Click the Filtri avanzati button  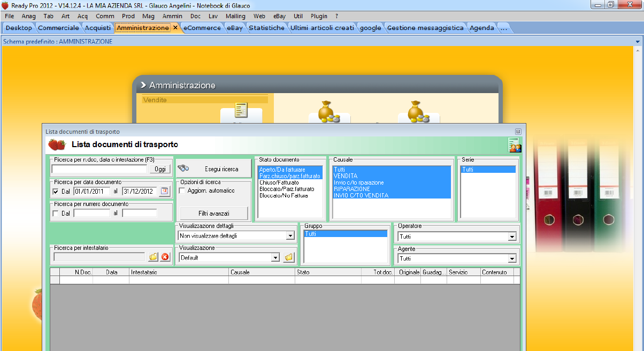[x=214, y=213]
